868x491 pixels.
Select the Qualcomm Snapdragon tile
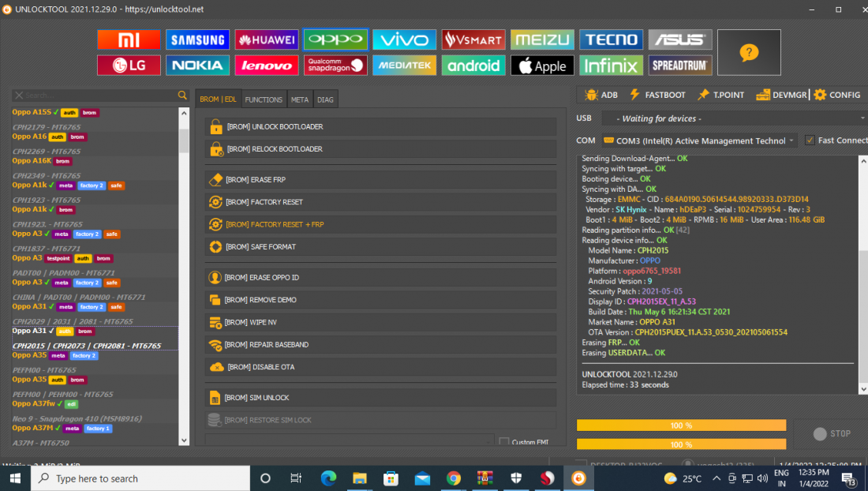coord(335,66)
